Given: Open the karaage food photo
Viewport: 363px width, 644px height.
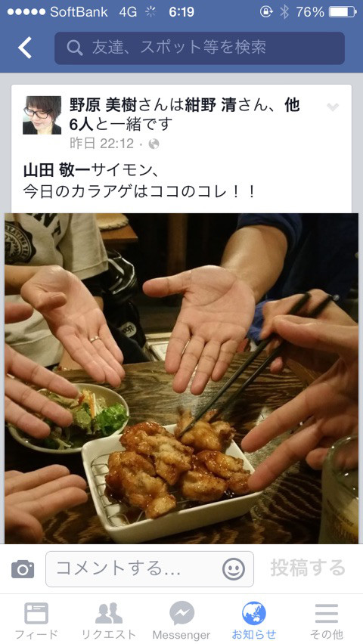Looking at the screenshot, I should click(181, 378).
